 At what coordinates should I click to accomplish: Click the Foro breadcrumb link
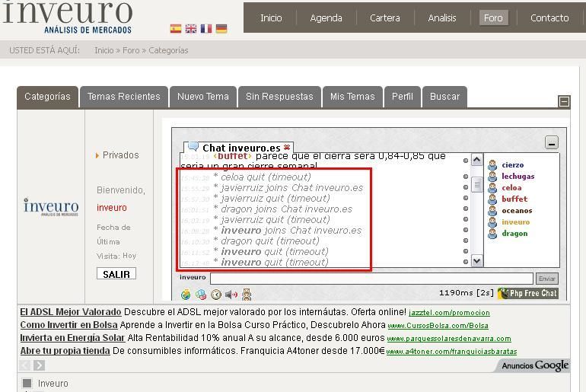[131, 50]
